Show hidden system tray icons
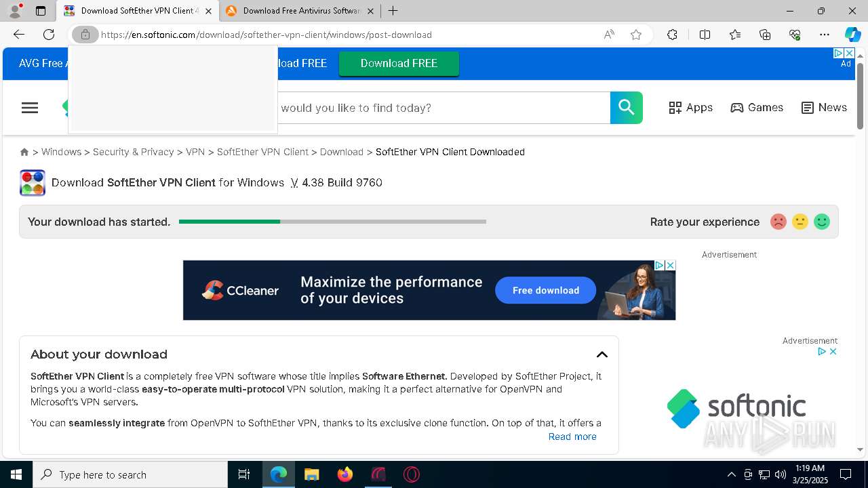This screenshot has height=488, width=868. [731, 474]
